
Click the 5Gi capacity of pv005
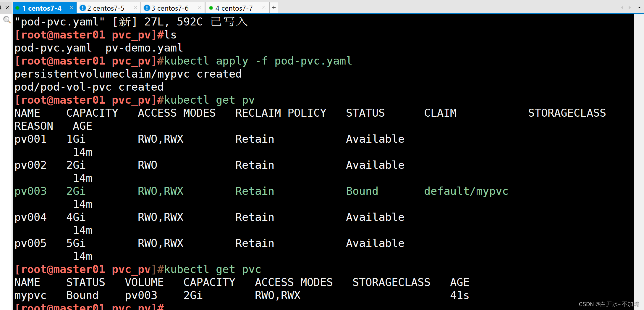[76, 243]
